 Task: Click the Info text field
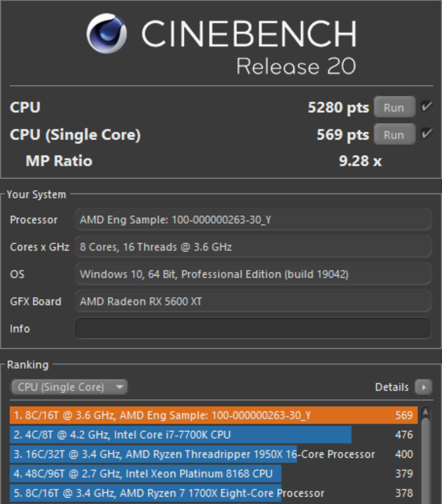coord(252,328)
